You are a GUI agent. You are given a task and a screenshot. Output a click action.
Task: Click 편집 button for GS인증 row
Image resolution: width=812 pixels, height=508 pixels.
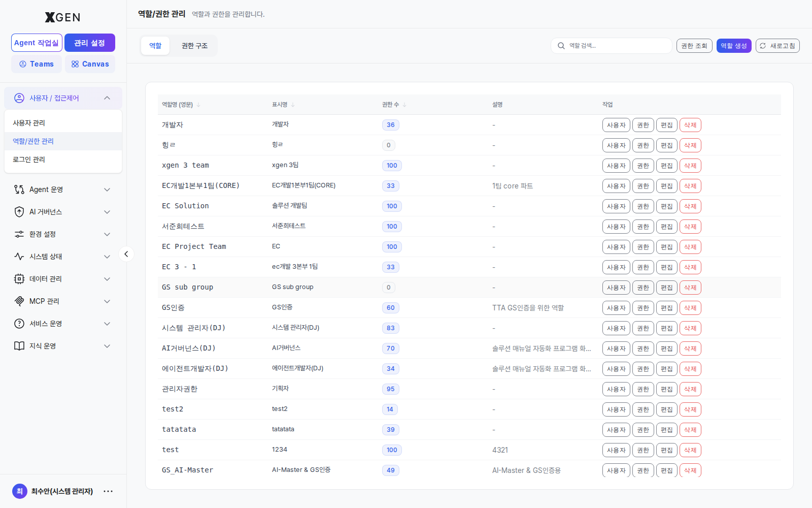pos(667,308)
